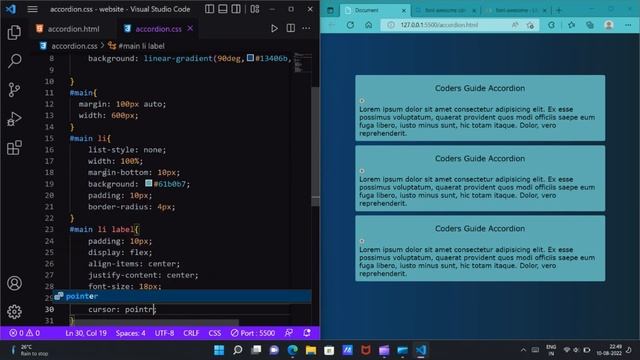The height and width of the screenshot is (360, 640).
Task: Open weather widget on taskbar
Action: (29, 350)
